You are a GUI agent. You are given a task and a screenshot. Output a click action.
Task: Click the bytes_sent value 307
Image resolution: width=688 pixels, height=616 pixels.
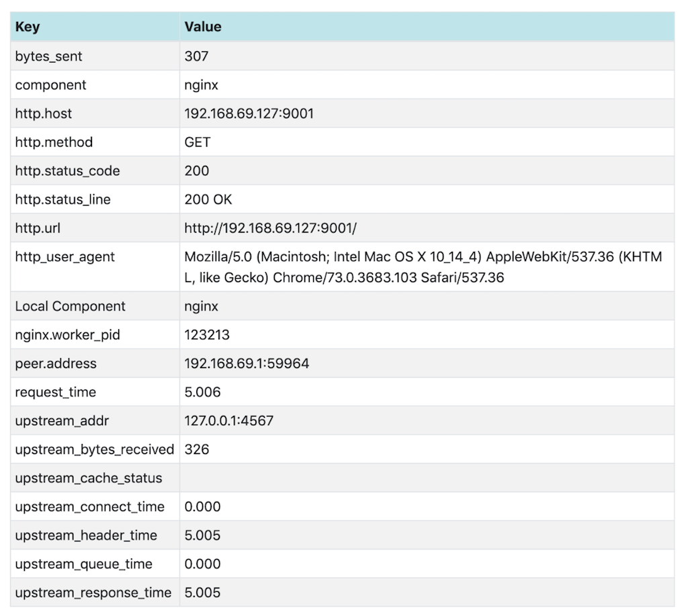coord(196,56)
